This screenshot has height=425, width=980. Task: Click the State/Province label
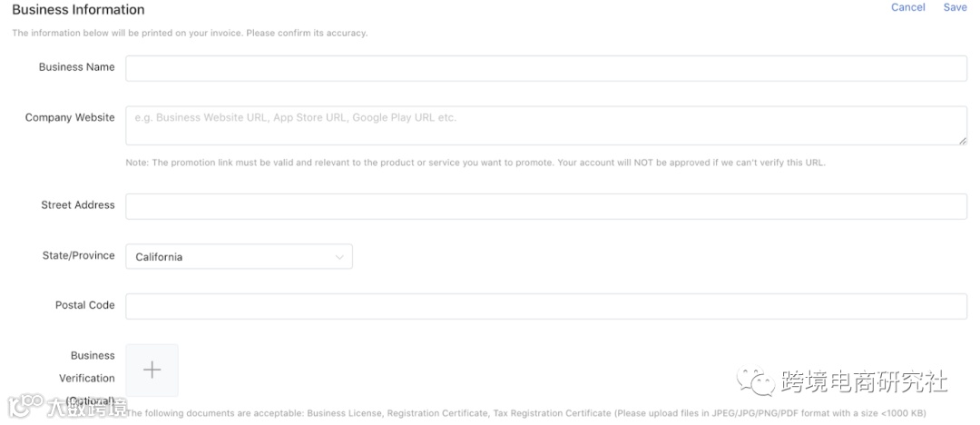point(78,256)
